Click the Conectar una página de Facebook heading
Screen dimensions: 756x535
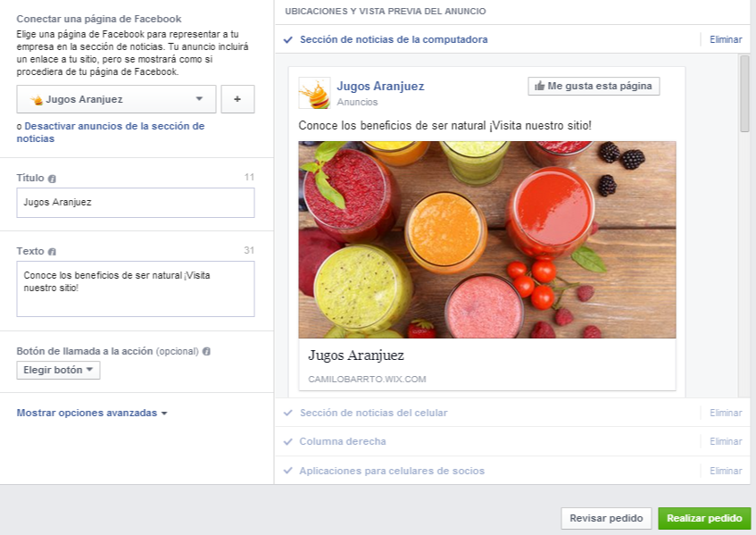pos(99,19)
